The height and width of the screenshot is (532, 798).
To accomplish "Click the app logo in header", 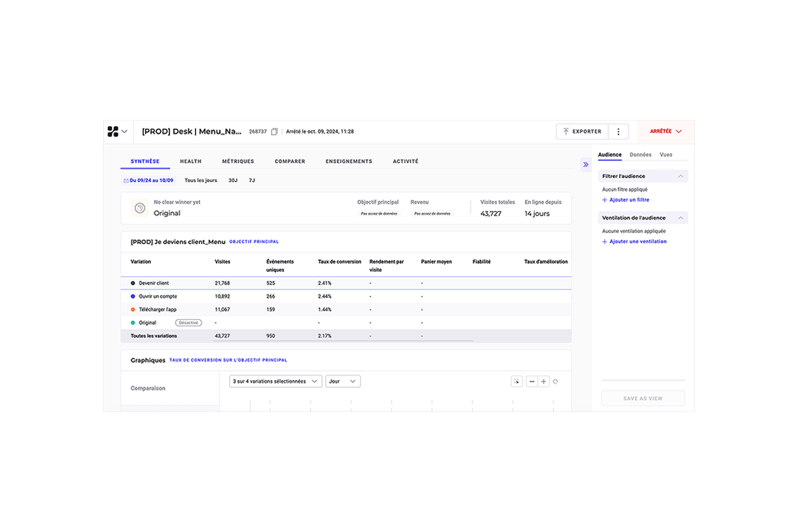I will 113,132.
